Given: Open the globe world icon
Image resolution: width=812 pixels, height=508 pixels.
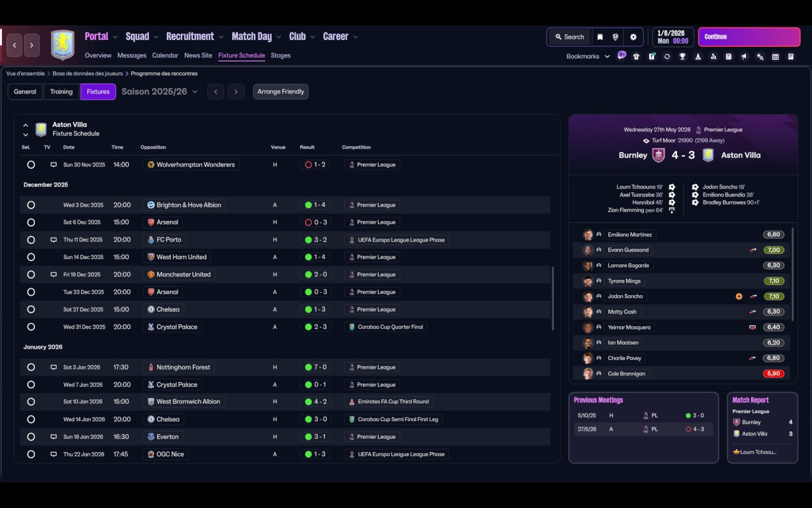Looking at the screenshot, I should (615, 37).
